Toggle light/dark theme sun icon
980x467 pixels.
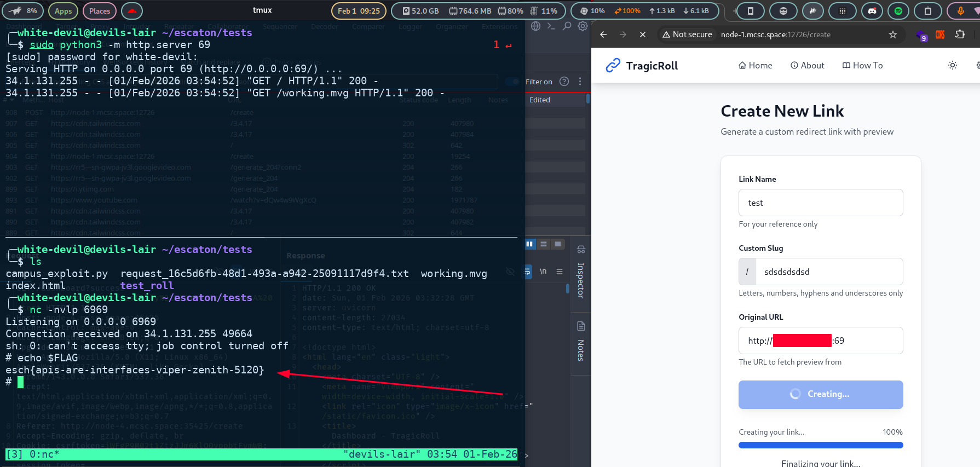(x=953, y=65)
